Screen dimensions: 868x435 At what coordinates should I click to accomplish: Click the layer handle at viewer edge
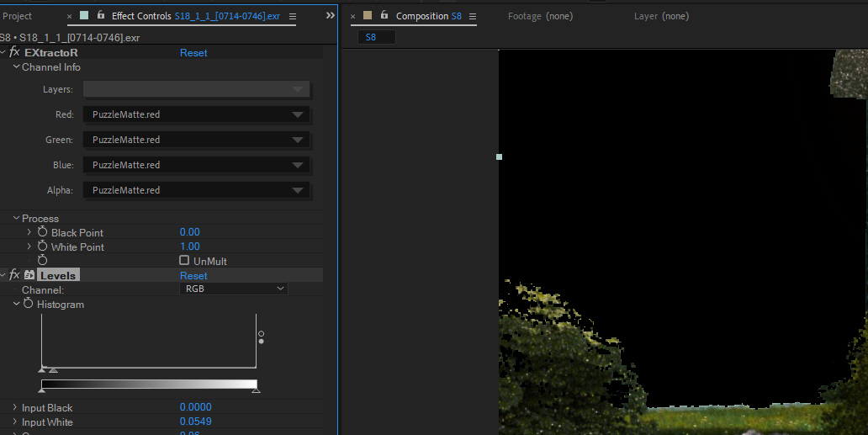pos(499,156)
